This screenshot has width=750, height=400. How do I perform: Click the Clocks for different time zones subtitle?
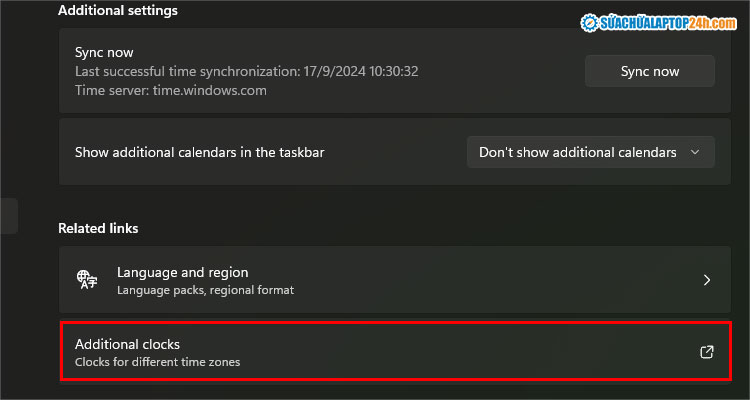pos(157,362)
